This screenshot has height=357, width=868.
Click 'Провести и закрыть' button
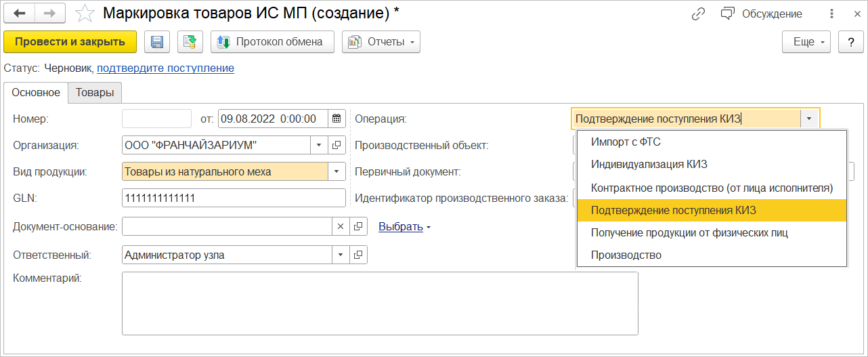70,42
